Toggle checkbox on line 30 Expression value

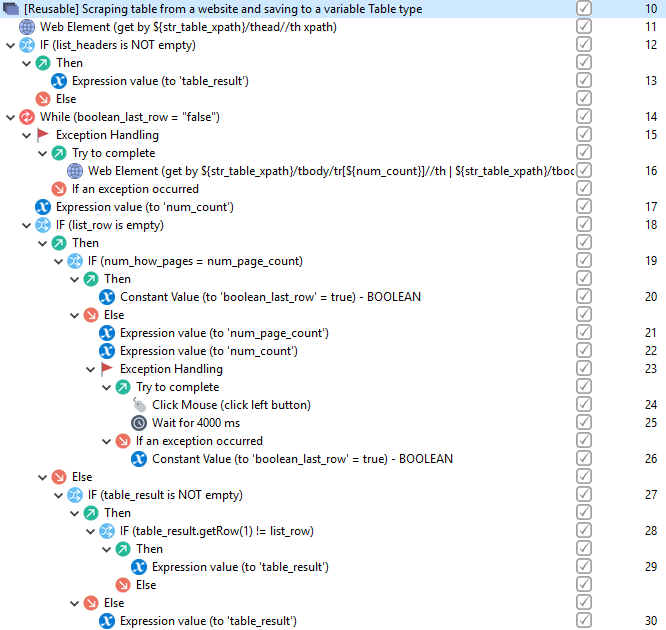pyautogui.click(x=584, y=620)
